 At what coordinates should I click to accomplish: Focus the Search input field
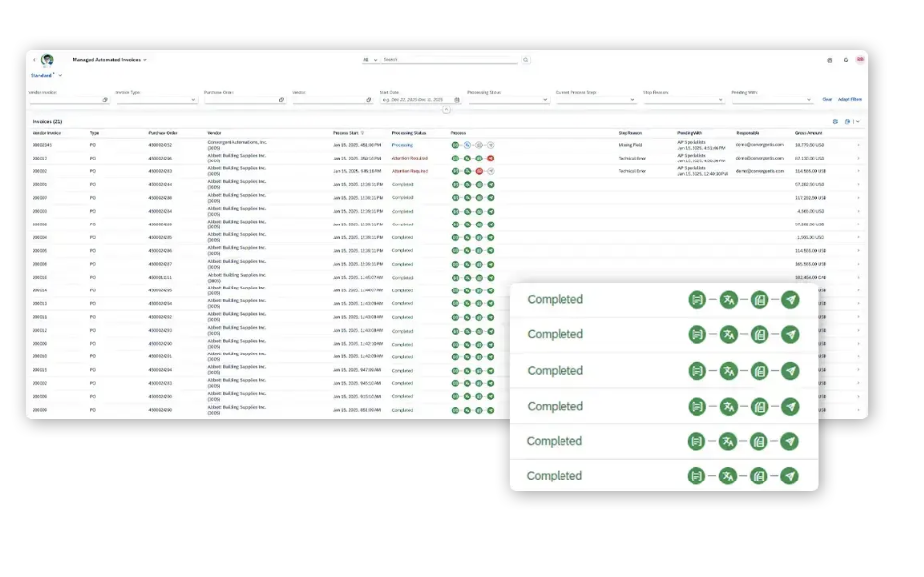click(450, 59)
